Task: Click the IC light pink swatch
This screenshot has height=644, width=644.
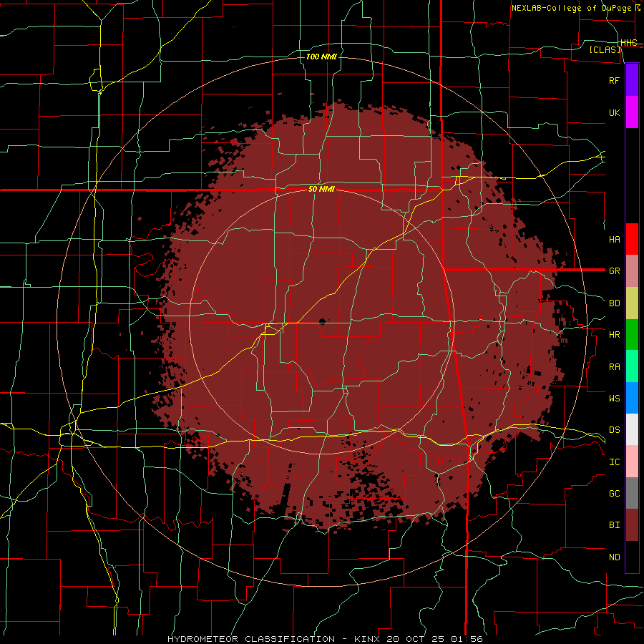Action: click(632, 462)
